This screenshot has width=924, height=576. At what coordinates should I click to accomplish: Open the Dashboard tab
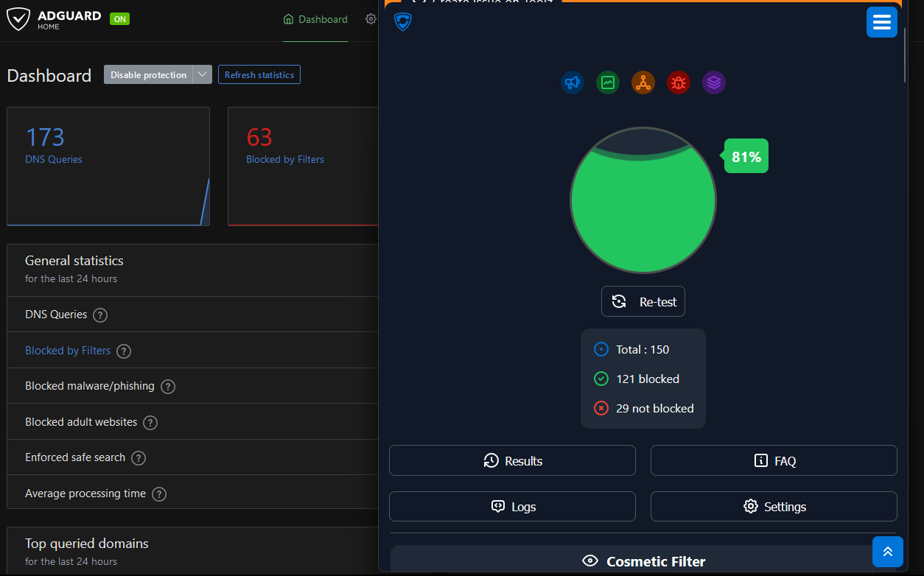(x=315, y=19)
